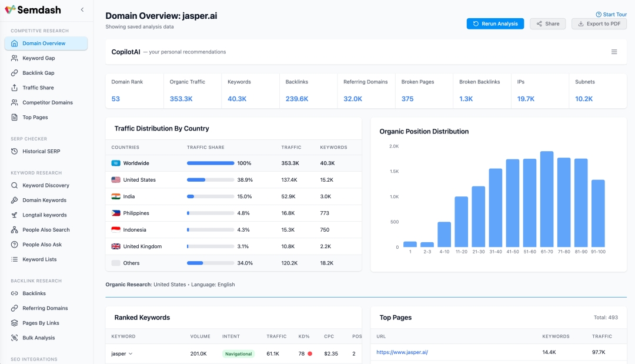
Task: Click the Traffic Share upload icon
Action: (x=15, y=88)
